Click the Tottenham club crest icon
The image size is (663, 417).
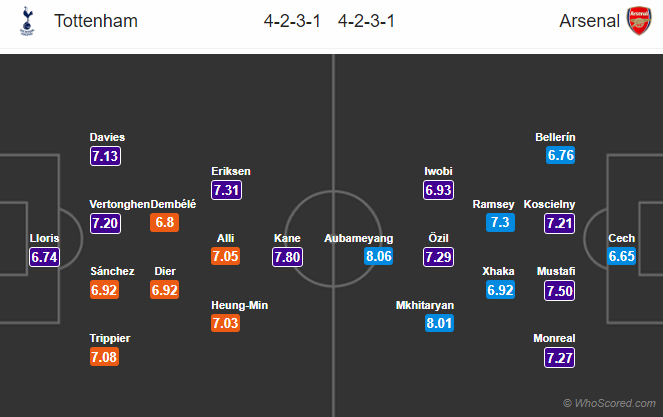(x=26, y=21)
